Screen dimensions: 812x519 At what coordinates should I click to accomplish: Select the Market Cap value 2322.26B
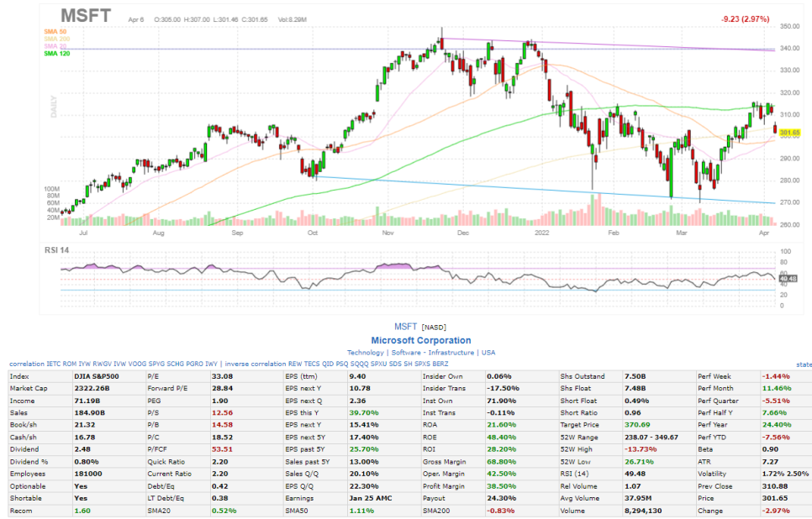(x=92, y=388)
